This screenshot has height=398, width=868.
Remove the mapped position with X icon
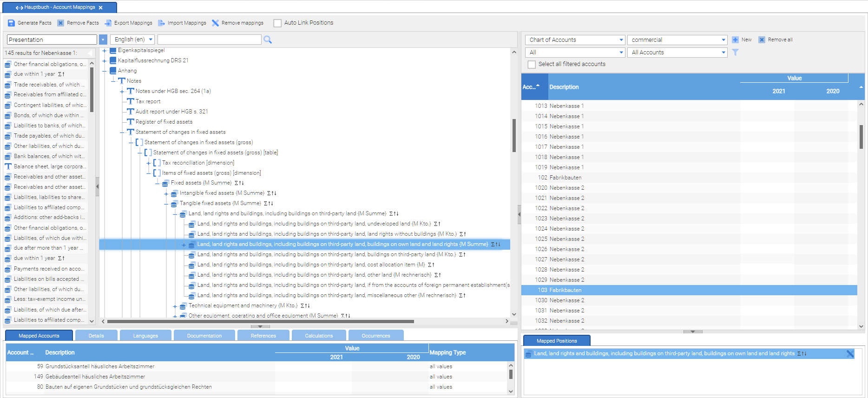click(x=850, y=354)
